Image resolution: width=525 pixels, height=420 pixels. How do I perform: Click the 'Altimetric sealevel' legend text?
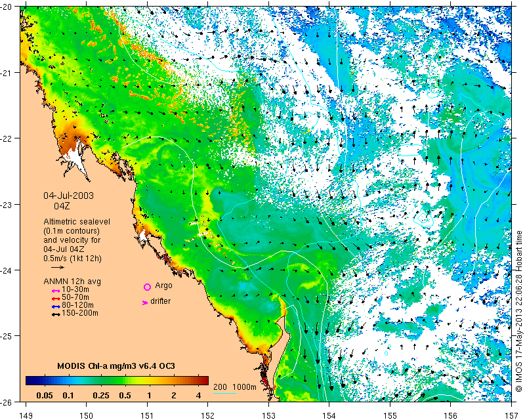click(77, 222)
